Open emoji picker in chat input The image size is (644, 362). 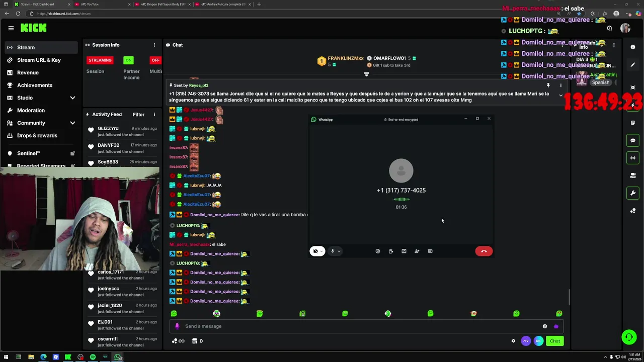click(545, 326)
